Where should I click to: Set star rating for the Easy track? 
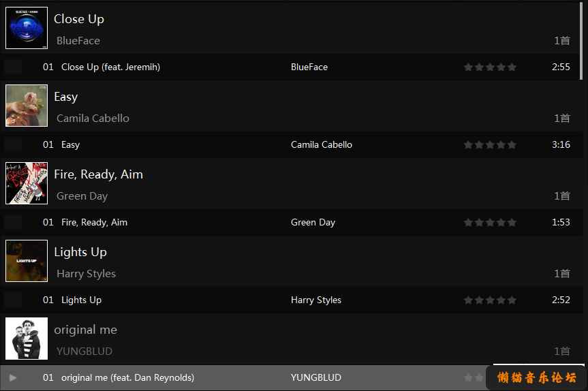click(x=490, y=144)
